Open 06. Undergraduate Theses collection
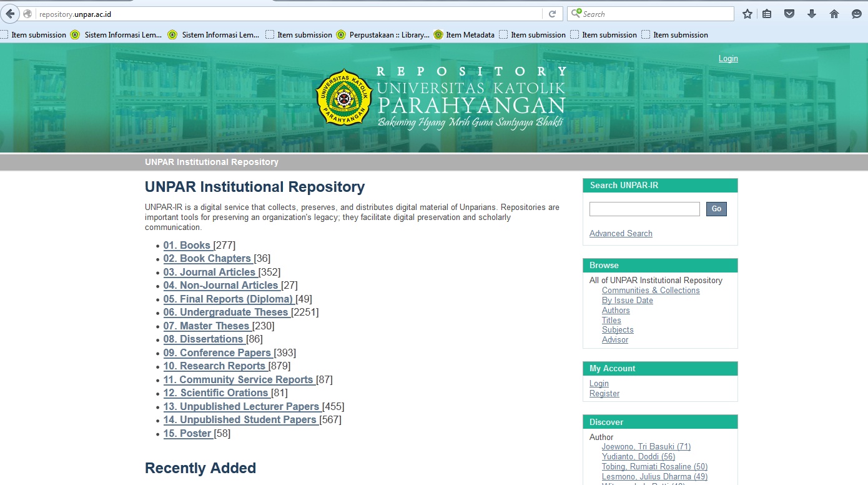This screenshot has height=485, width=868. (226, 312)
